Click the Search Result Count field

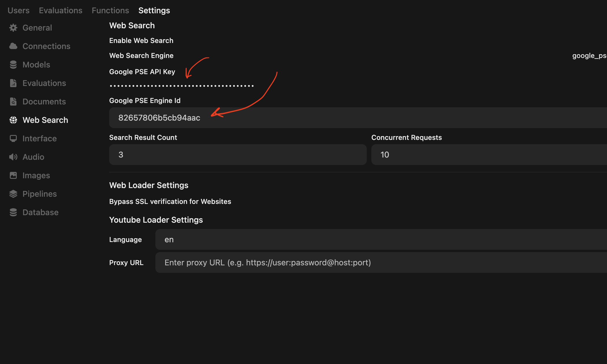(238, 155)
